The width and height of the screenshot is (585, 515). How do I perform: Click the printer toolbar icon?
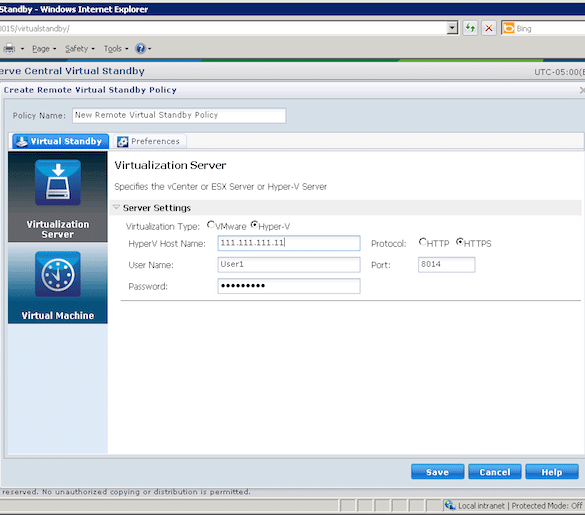(9, 49)
